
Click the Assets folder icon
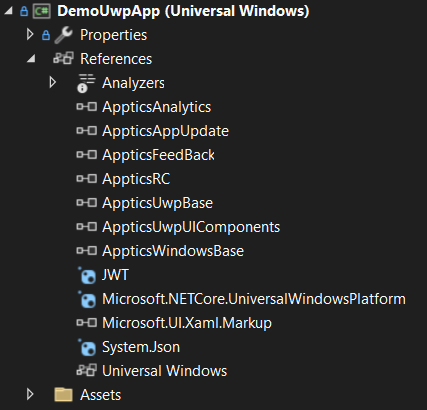63,394
